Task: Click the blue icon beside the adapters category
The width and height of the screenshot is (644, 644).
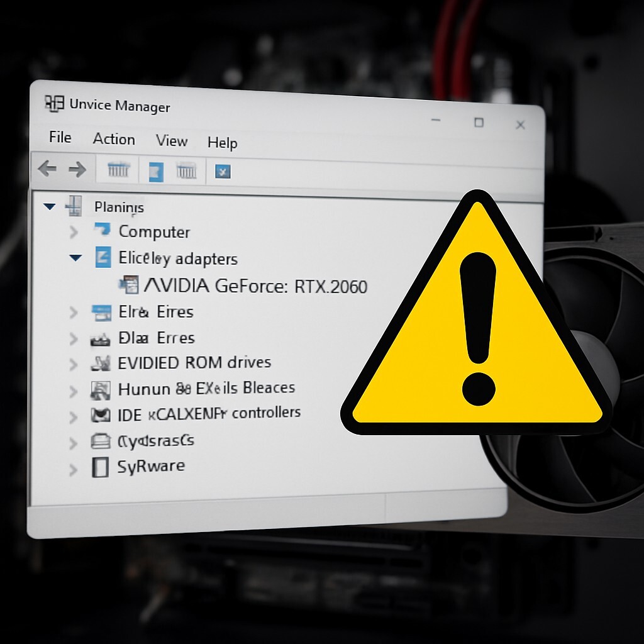Action: click(103, 257)
